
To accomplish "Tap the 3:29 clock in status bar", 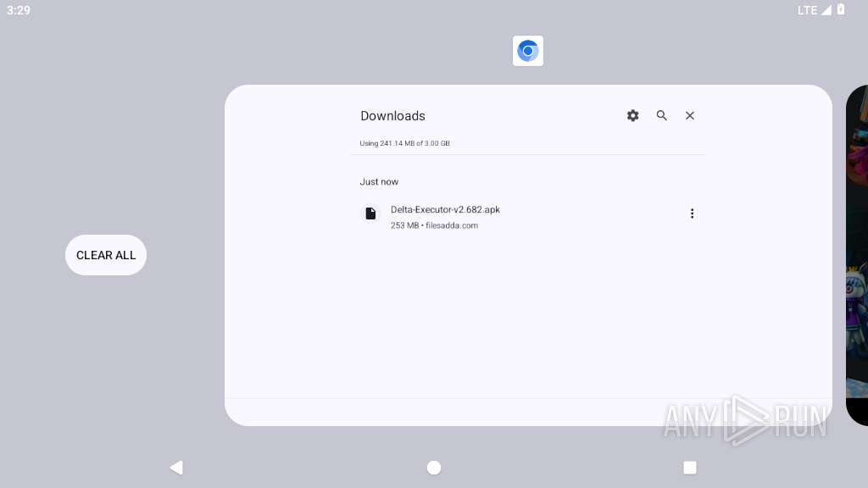I will tap(19, 10).
